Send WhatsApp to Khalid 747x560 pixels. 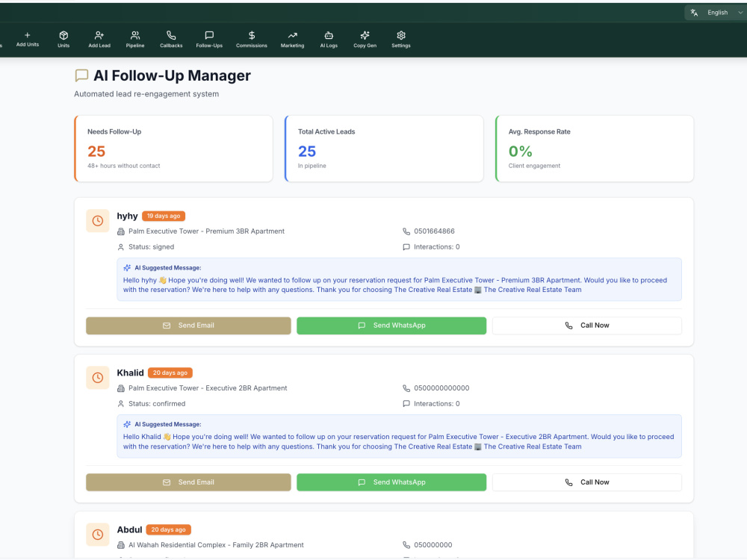(391, 482)
